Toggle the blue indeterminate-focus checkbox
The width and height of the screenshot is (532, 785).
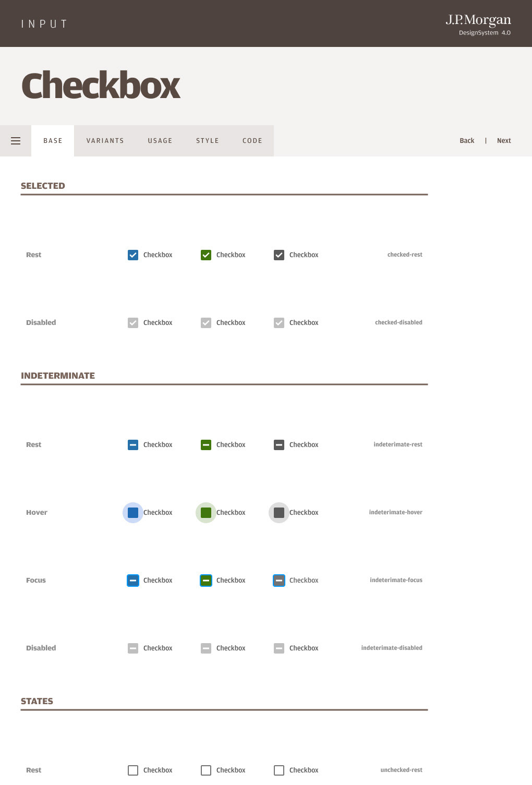tap(133, 581)
